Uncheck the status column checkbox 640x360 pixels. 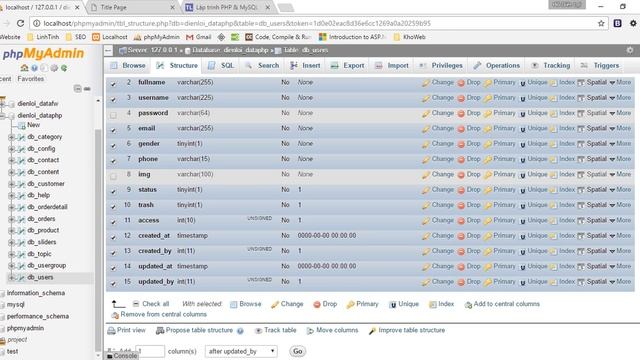pyautogui.click(x=113, y=191)
